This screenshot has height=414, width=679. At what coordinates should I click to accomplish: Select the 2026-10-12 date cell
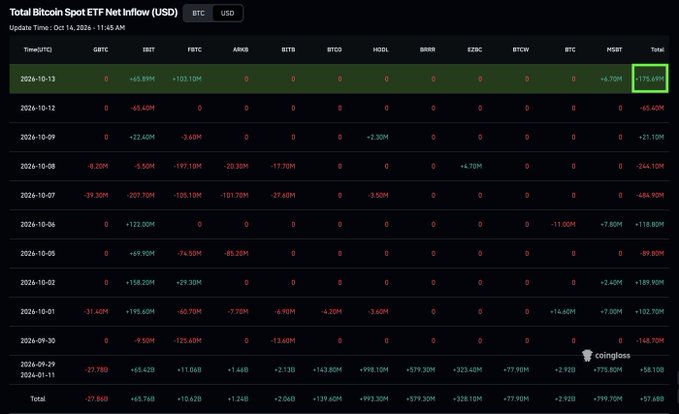click(x=38, y=108)
